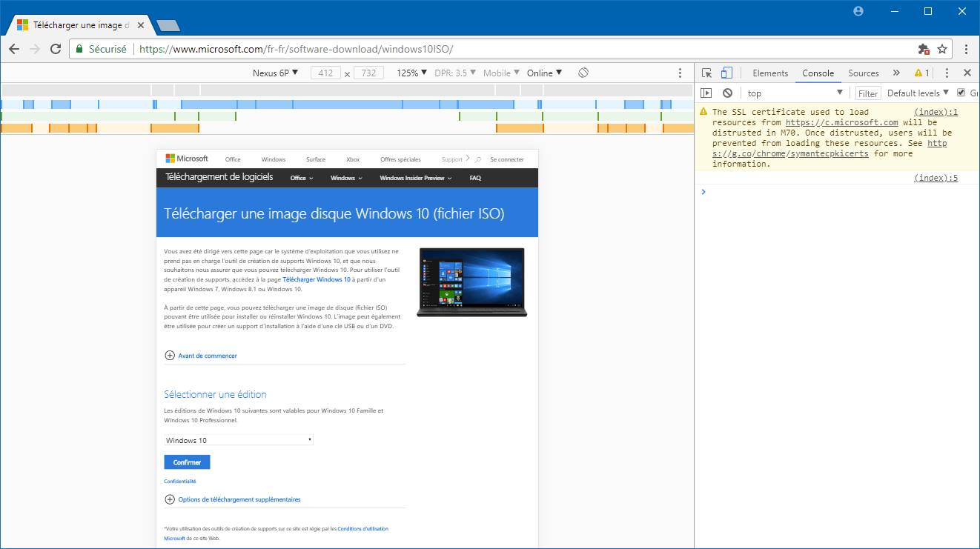Image resolution: width=980 pixels, height=549 pixels.
Task: Open Windows in the Microsoft top menu
Action: click(x=274, y=159)
